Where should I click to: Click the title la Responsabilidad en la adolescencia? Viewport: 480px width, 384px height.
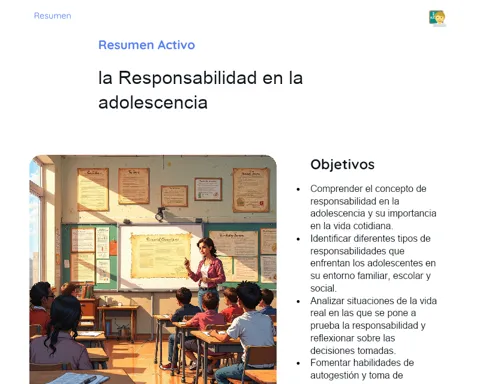[x=200, y=90]
